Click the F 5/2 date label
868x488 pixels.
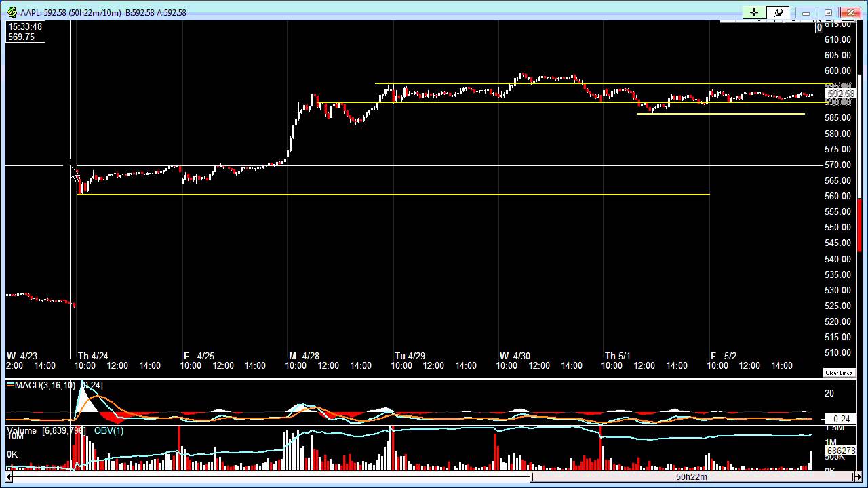click(724, 356)
